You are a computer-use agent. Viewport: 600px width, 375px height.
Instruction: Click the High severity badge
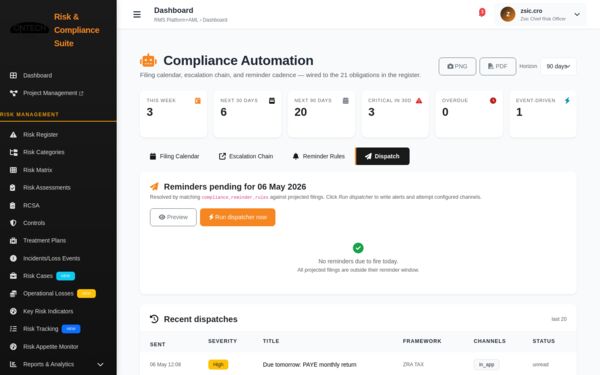(x=218, y=364)
